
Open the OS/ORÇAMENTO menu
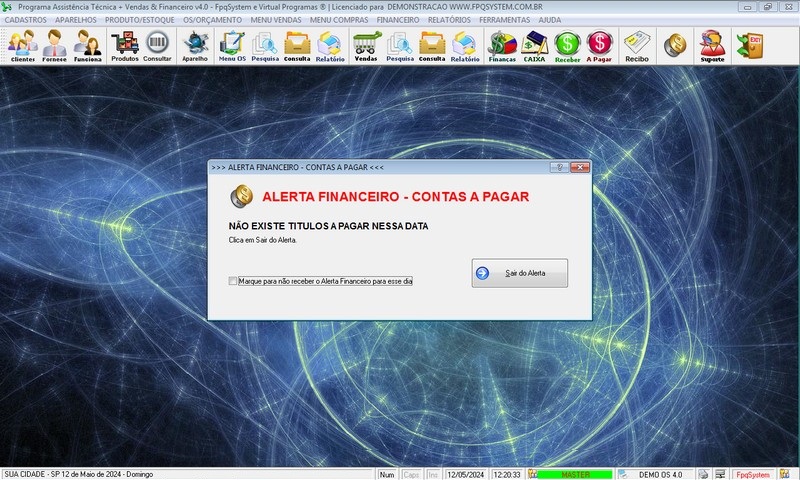[x=212, y=20]
